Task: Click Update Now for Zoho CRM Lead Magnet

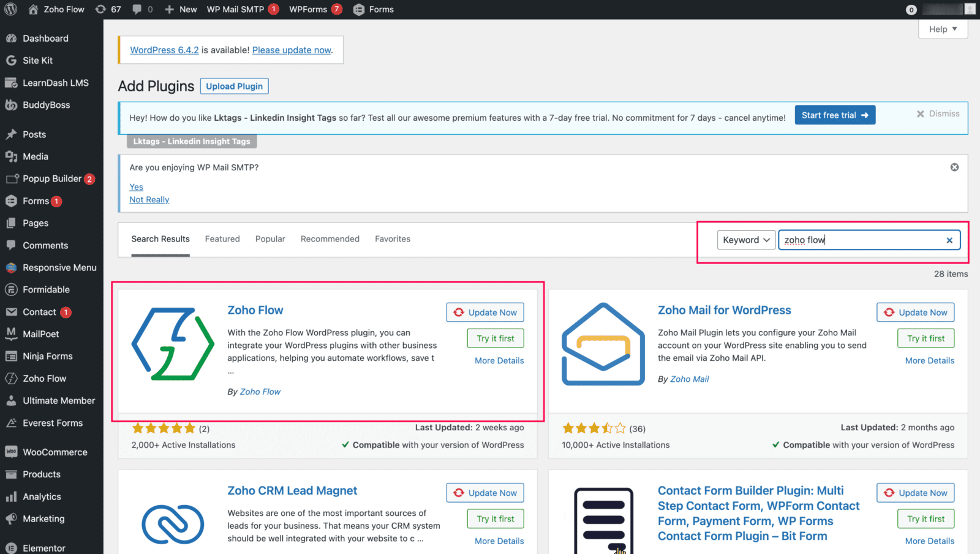Action: (x=485, y=493)
